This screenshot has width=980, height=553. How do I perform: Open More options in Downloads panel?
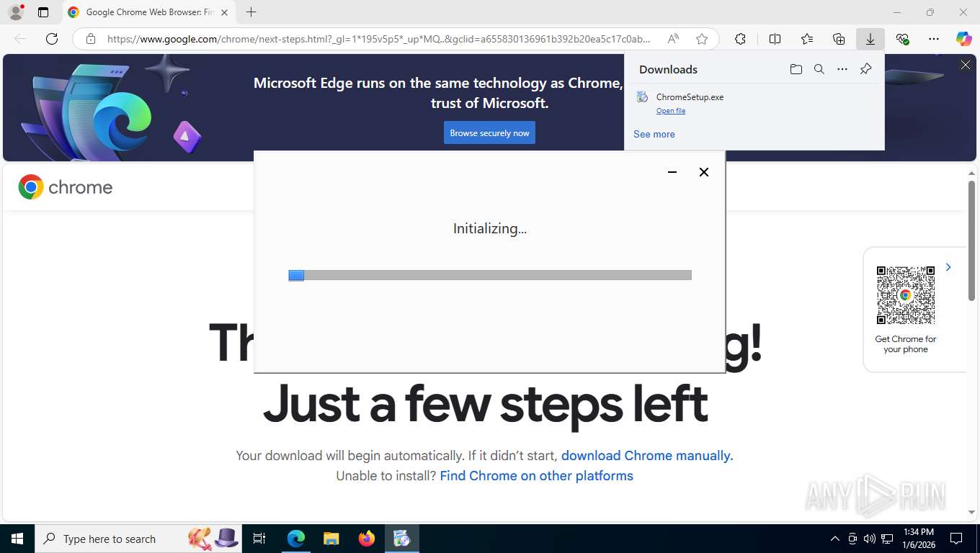point(842,69)
